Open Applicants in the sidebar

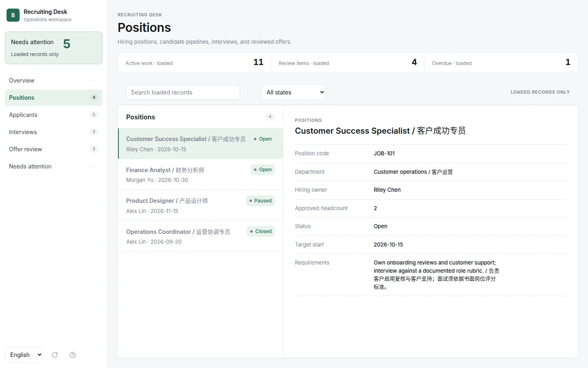53,115
